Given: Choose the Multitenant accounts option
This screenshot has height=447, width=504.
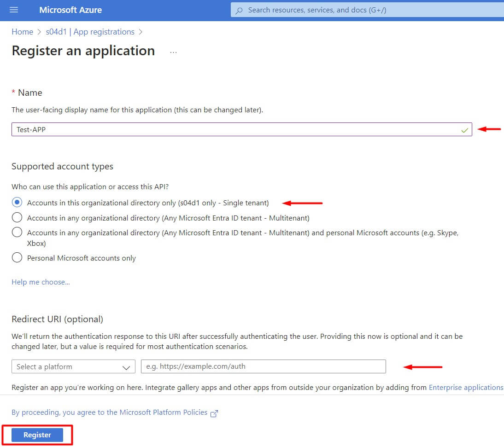Looking at the screenshot, I should [x=17, y=217].
